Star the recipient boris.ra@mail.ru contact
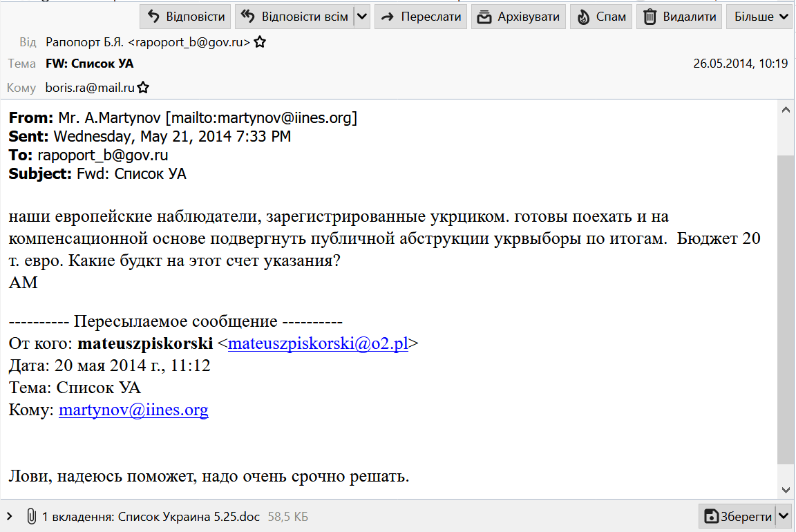Viewport: 796px width, 532px height. click(x=143, y=88)
